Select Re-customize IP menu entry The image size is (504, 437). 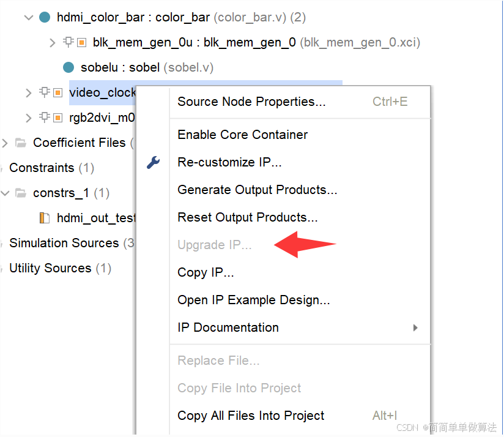(x=300, y=162)
